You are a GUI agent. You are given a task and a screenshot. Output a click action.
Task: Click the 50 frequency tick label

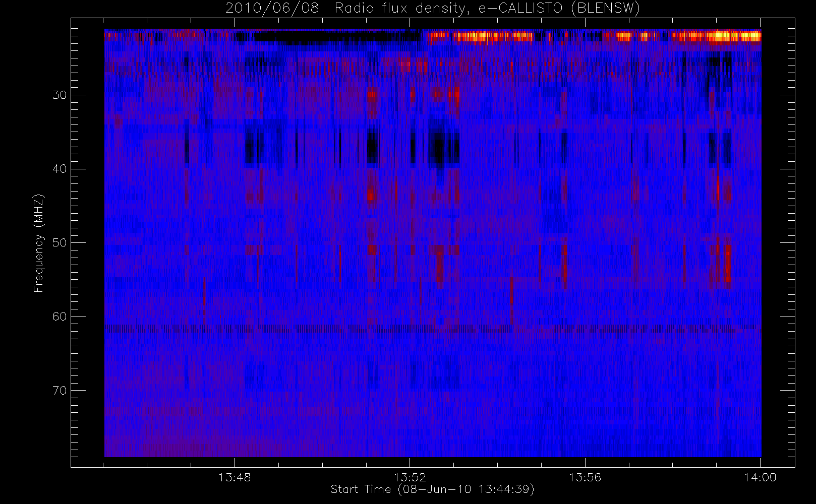[60, 243]
